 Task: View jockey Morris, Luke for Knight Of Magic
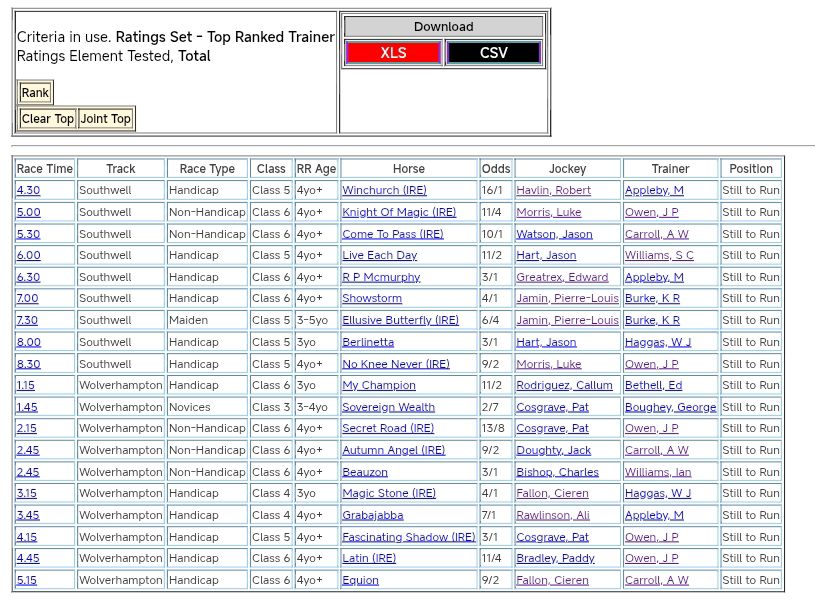tap(548, 212)
